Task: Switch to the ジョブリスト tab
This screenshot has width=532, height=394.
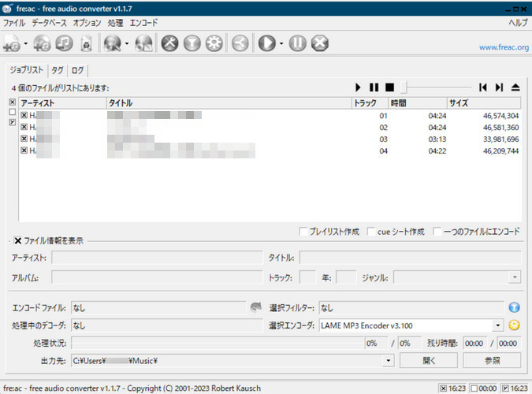Action: pos(27,70)
